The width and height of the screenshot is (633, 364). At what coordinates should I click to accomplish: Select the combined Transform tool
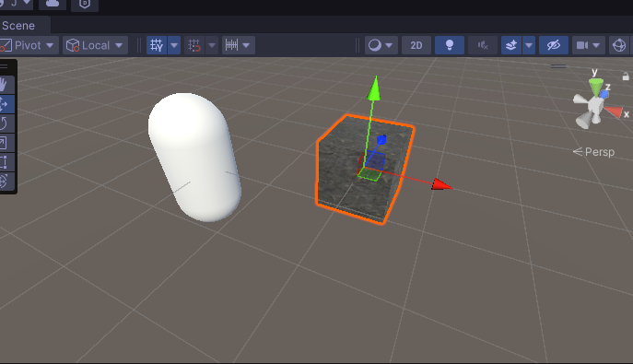(x=5, y=181)
